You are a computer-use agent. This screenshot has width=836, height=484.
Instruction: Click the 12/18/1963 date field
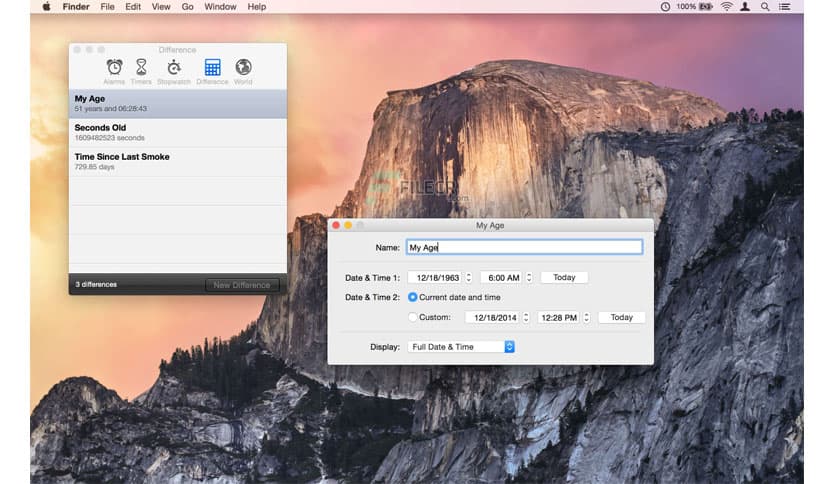coord(436,278)
